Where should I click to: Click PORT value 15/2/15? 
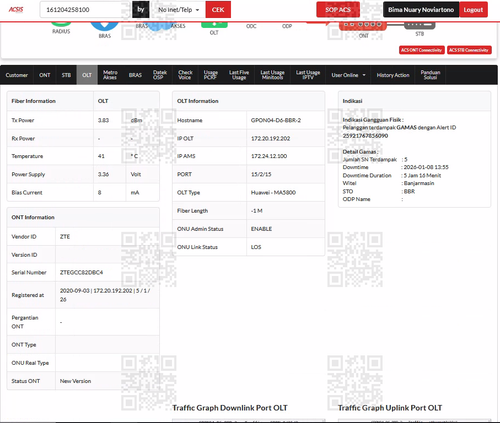261,174
